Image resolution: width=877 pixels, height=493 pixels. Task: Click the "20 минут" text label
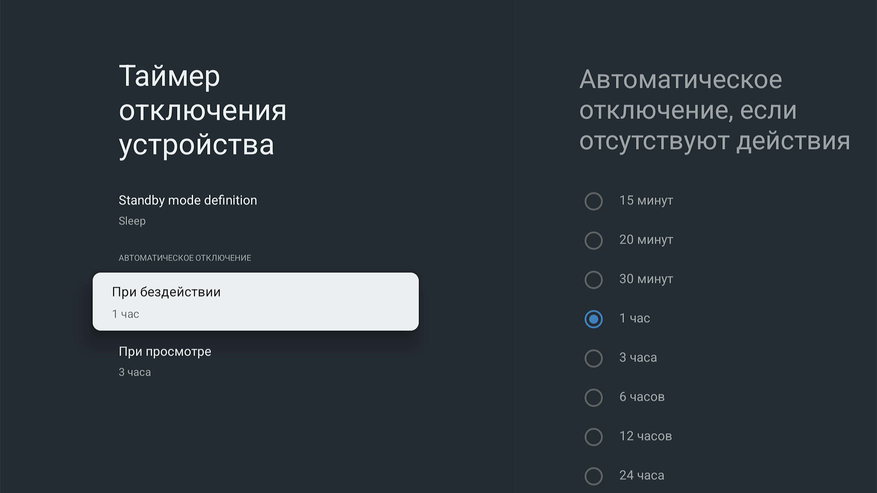646,240
